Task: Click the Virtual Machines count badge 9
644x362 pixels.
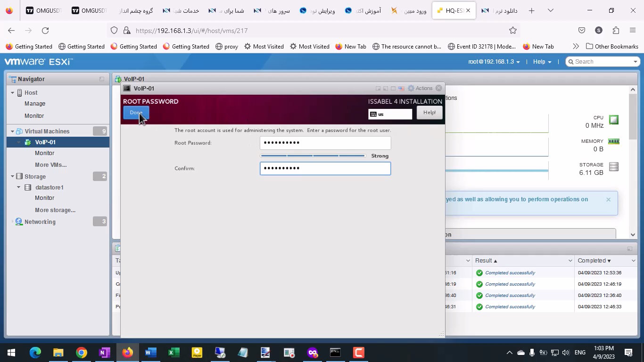Action: (x=100, y=131)
